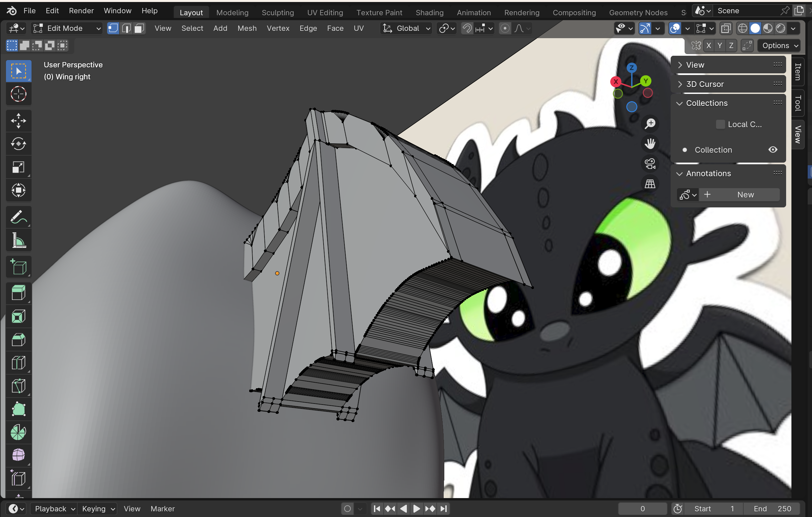Open the File menu
This screenshot has height=517, width=812.
29,11
